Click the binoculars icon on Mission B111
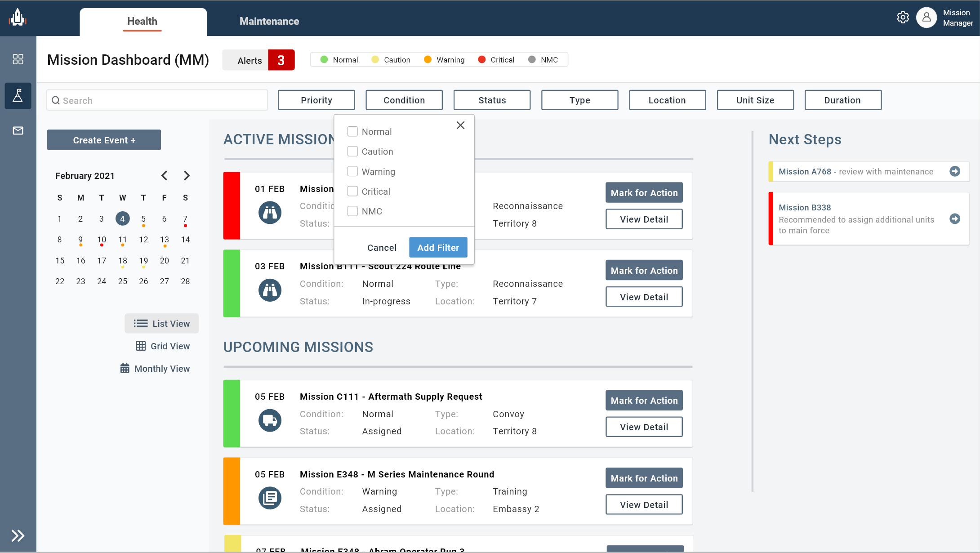The image size is (980, 553). tap(270, 290)
